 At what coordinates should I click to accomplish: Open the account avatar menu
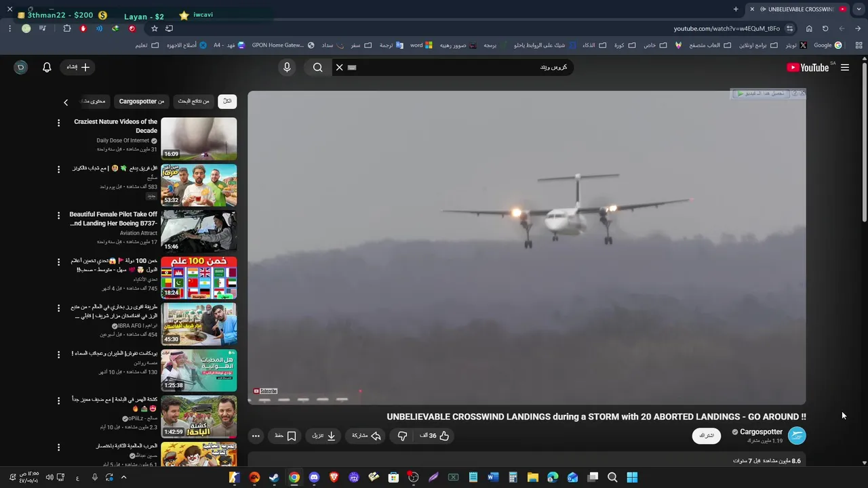[x=20, y=67]
